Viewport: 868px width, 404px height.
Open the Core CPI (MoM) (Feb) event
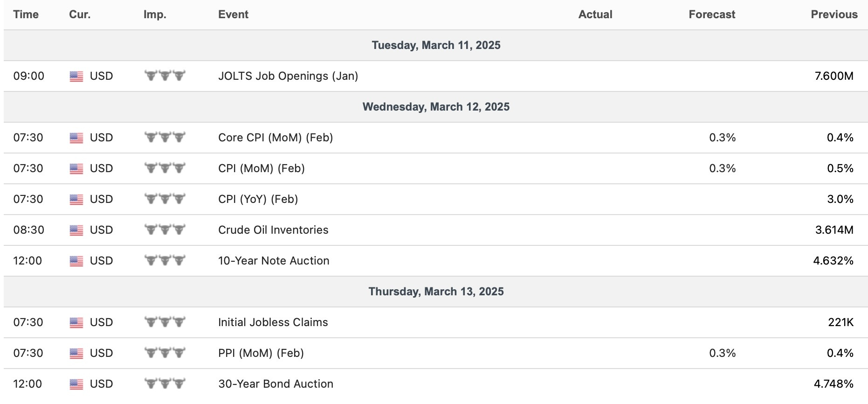276,138
